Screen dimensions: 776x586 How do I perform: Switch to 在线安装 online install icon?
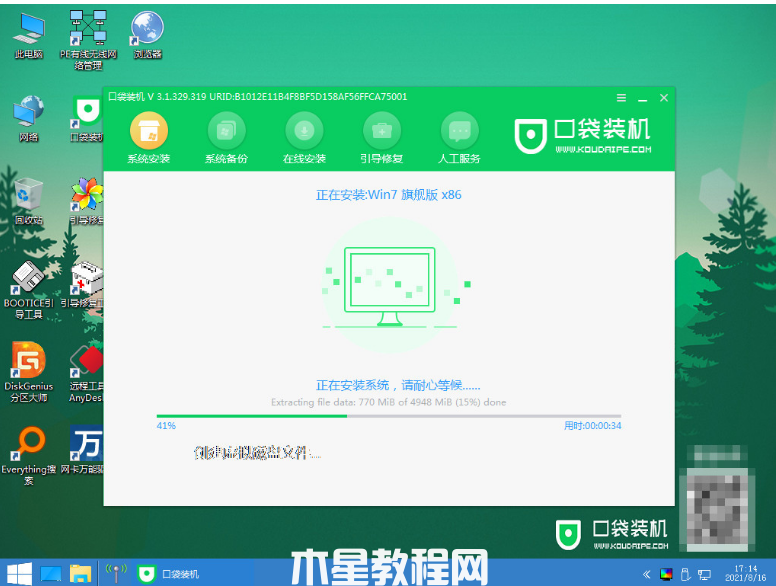pos(304,138)
